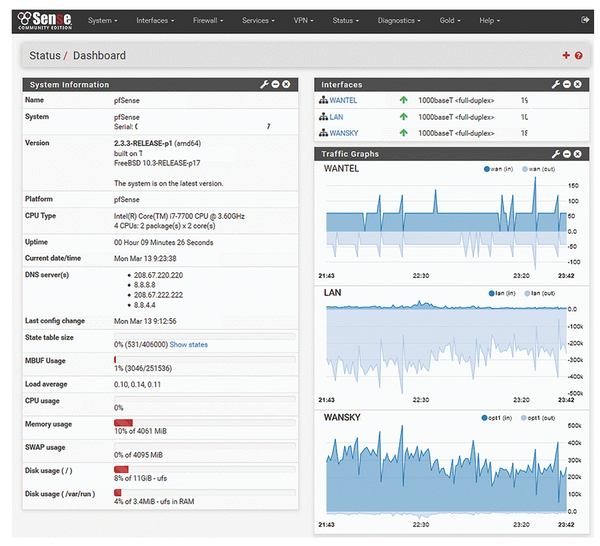
Task: Add a widget with the plus icon
Action: pos(566,56)
